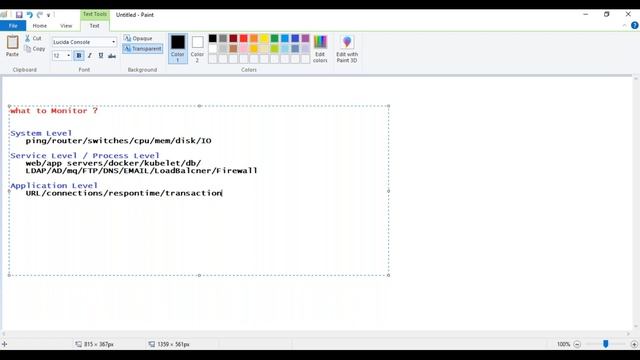Toggle Strikethrough formatting
Screen dimensions: 640x360
pos(112,56)
